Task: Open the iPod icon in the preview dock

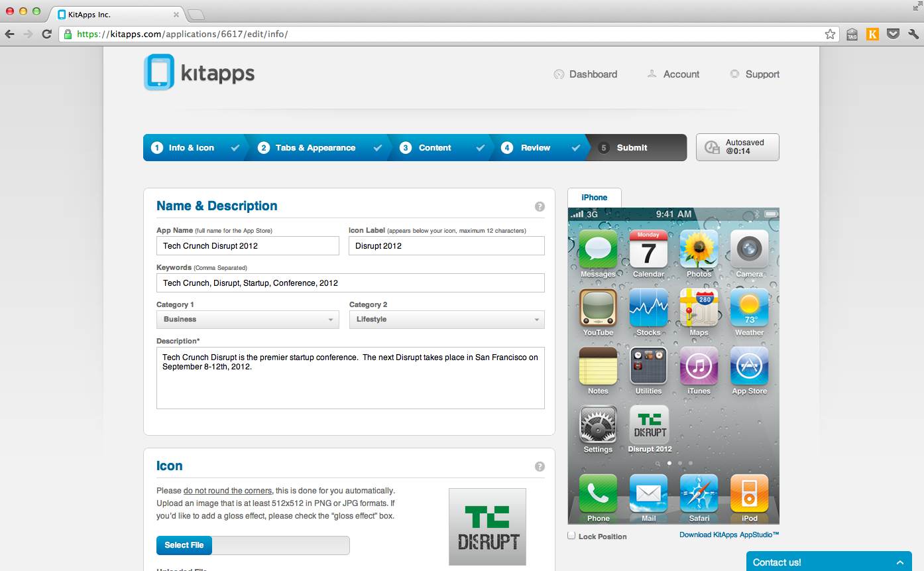Action: [x=749, y=493]
